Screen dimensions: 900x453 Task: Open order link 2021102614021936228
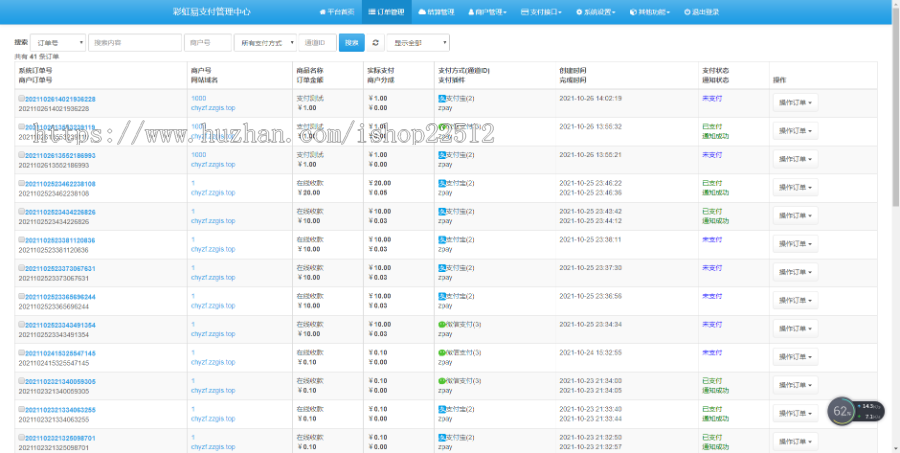point(60,99)
